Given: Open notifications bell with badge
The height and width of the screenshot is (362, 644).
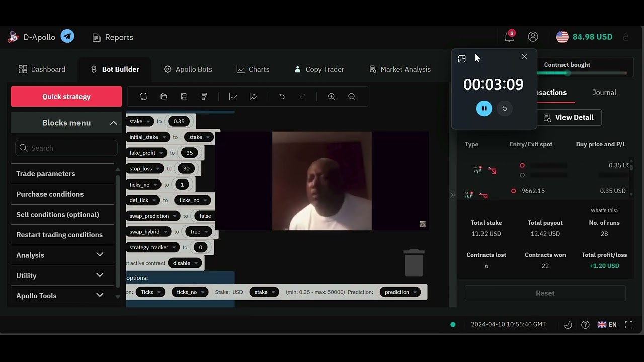Looking at the screenshot, I should pyautogui.click(x=509, y=36).
